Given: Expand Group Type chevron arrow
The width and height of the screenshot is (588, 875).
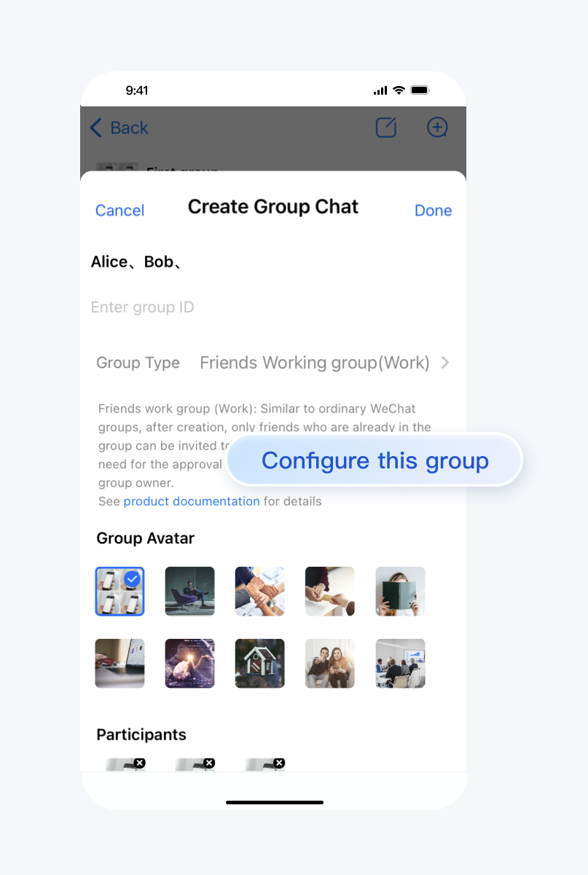Looking at the screenshot, I should click(445, 363).
